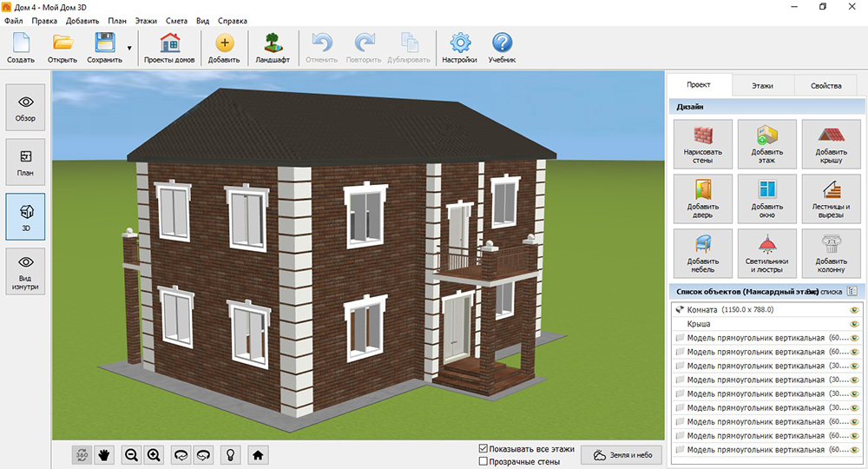Toggle the 360 rotation mode button

click(x=82, y=455)
